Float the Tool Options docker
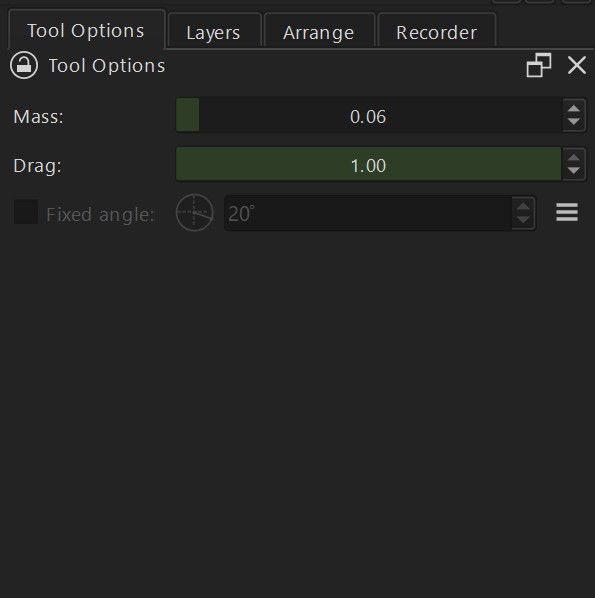This screenshot has width=595, height=598. coord(539,65)
